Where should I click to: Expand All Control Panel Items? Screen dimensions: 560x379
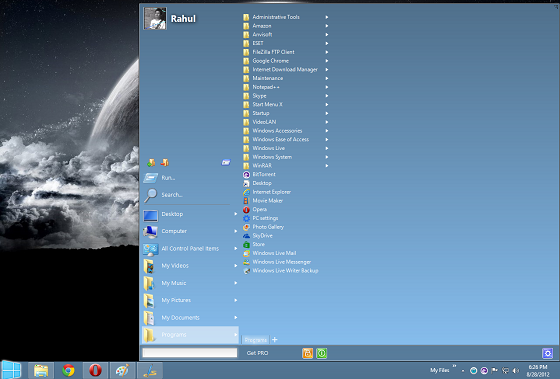pos(190,249)
